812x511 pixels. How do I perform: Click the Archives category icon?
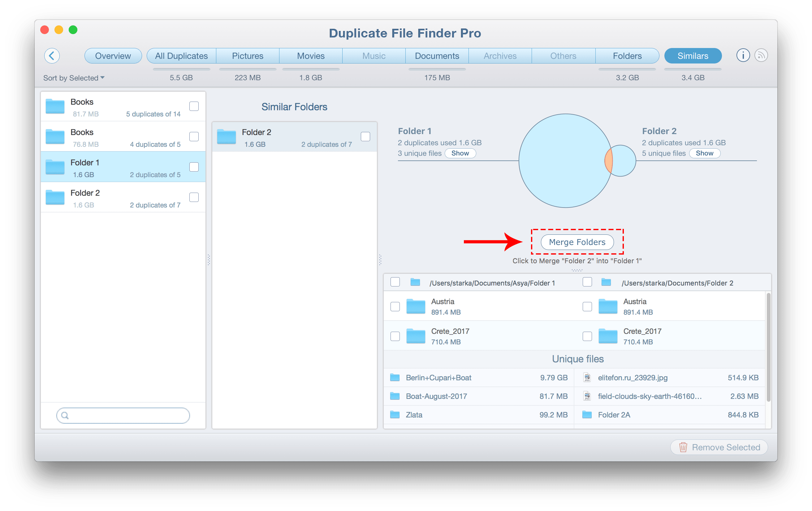tap(499, 56)
